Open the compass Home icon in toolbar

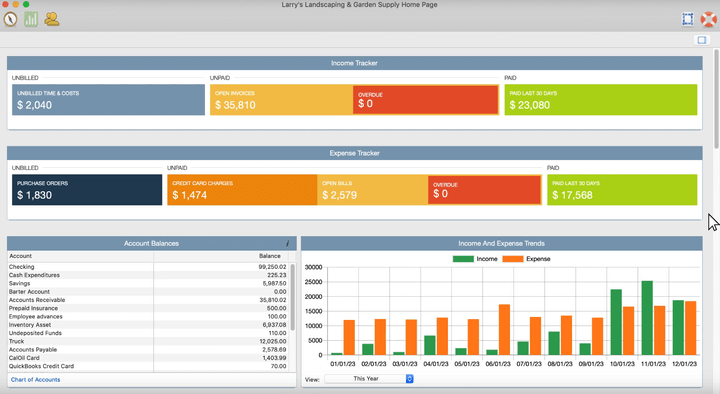point(10,19)
